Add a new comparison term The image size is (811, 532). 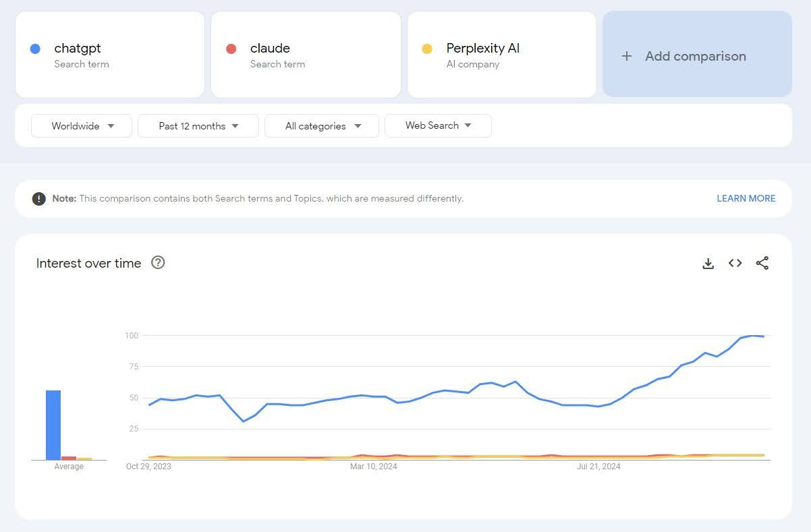pos(697,54)
